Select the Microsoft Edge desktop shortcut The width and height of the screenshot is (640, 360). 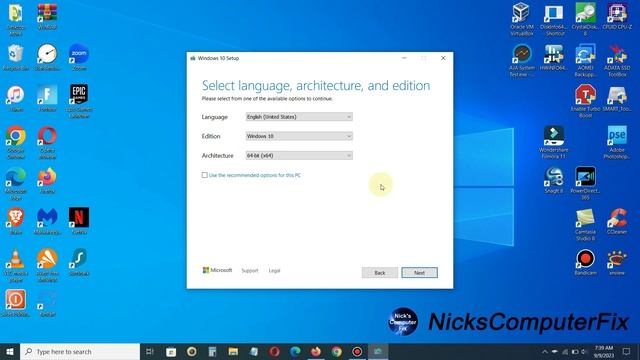click(16, 183)
